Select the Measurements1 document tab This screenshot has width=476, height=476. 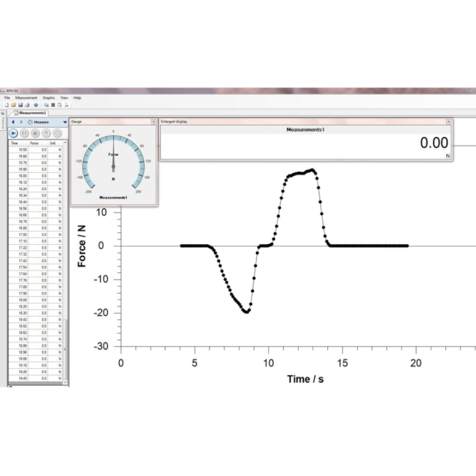pyautogui.click(x=30, y=113)
